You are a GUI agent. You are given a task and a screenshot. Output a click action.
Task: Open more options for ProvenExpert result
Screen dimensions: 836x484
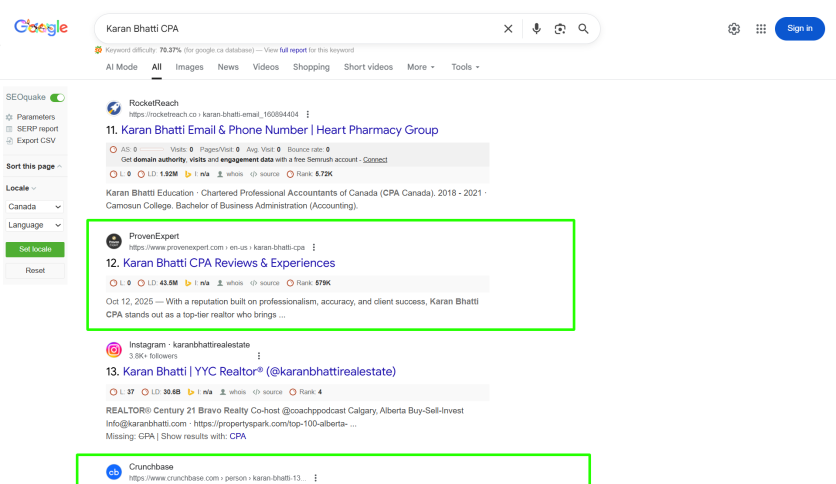(314, 247)
